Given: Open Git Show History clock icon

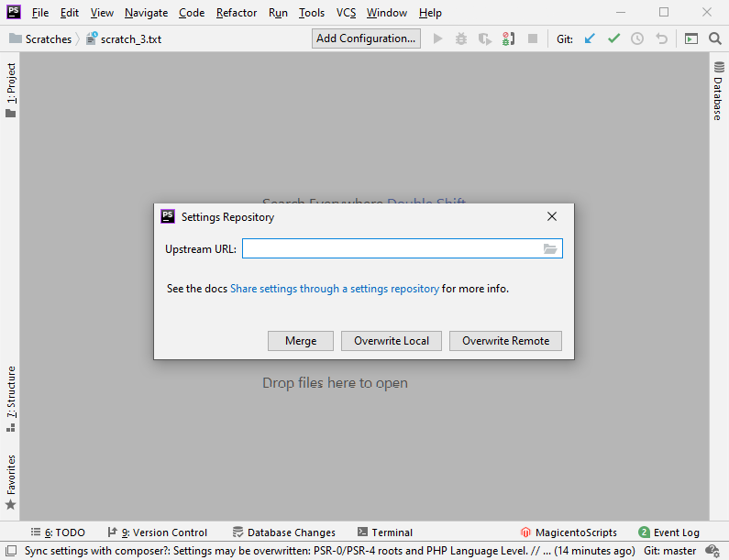Looking at the screenshot, I should pyautogui.click(x=637, y=38).
